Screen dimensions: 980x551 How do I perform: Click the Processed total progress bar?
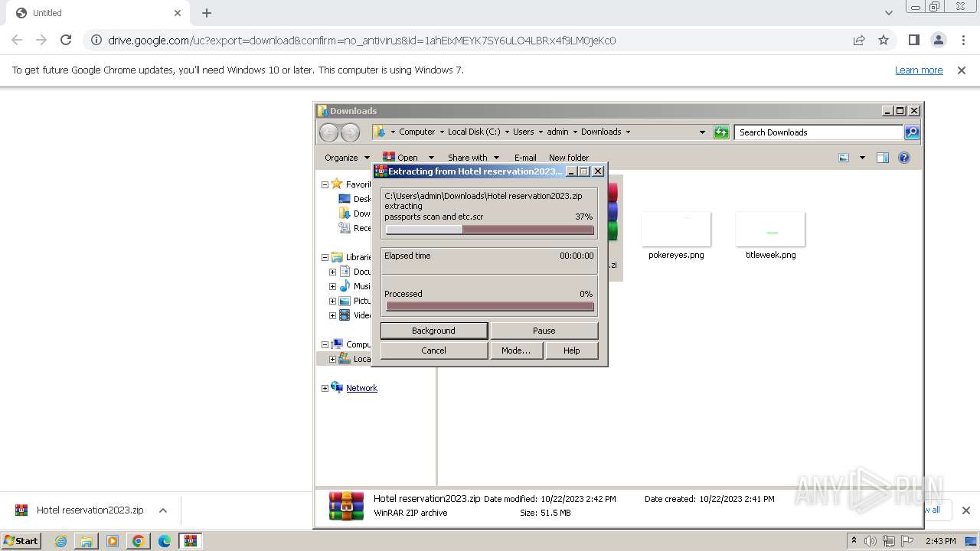(489, 306)
